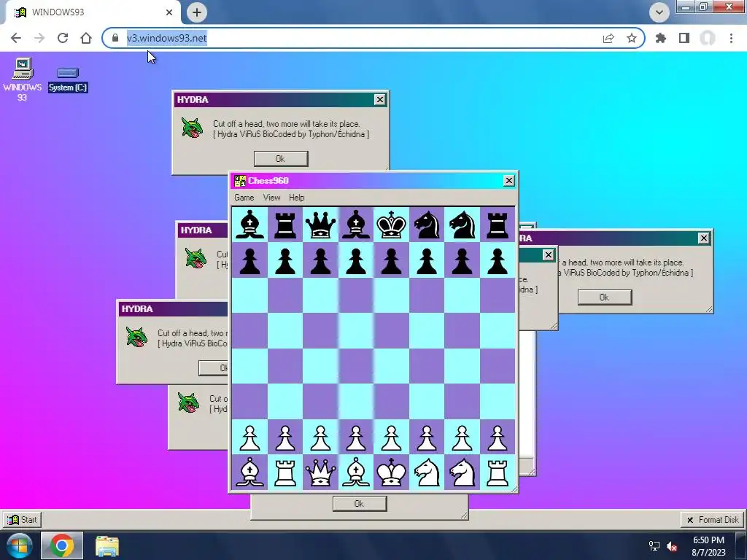This screenshot has height=560, width=747.
Task: Switch to the WINDOWS93 browser tab
Action: coord(93,12)
